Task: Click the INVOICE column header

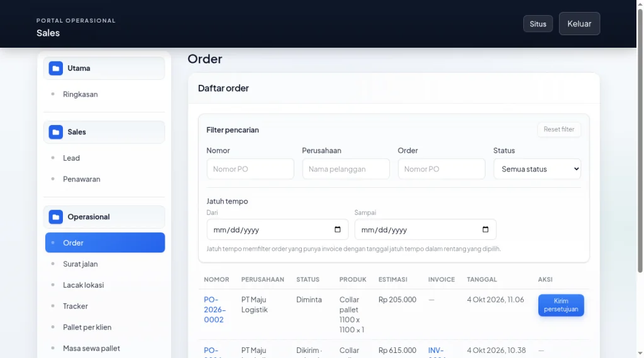Action: (441, 279)
